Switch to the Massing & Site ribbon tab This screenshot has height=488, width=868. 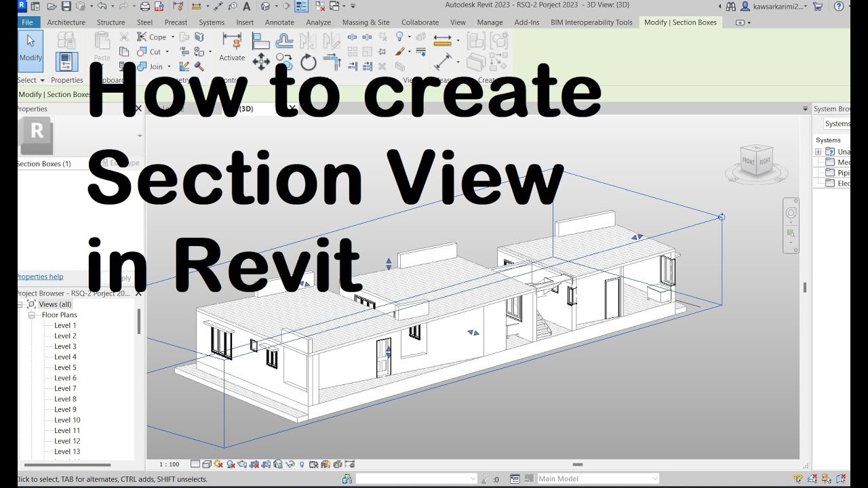pos(366,22)
